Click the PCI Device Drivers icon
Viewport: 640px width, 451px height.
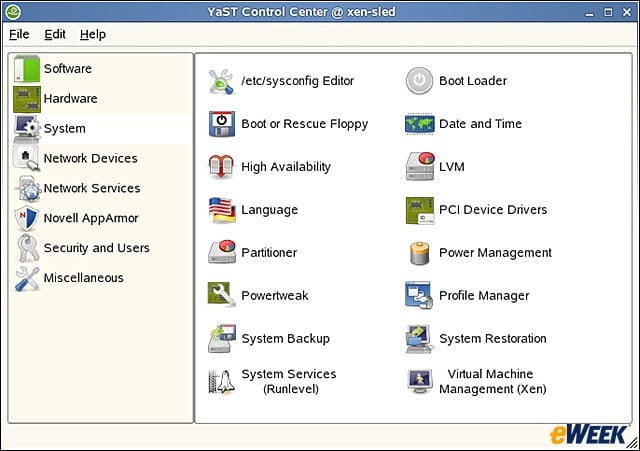tap(420, 211)
